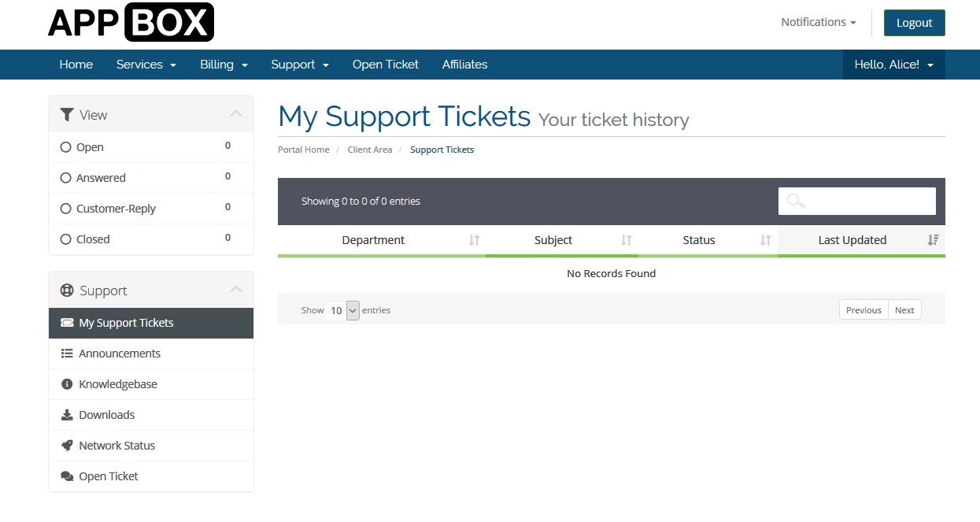Viewport: 980px width, 522px height.
Task: Click the download icon beside Downloads
Action: pyautogui.click(x=67, y=415)
